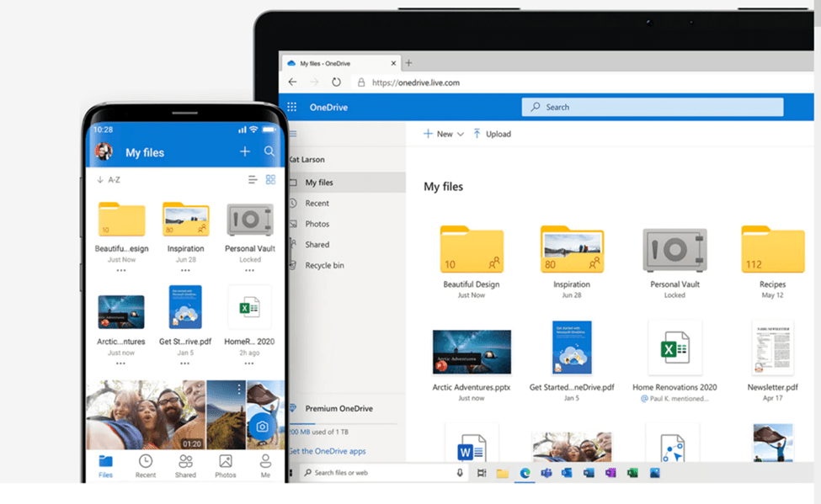Open more options under HomeR... 2020 on phone
Image resolution: width=821 pixels, height=504 pixels.
pyautogui.click(x=249, y=363)
